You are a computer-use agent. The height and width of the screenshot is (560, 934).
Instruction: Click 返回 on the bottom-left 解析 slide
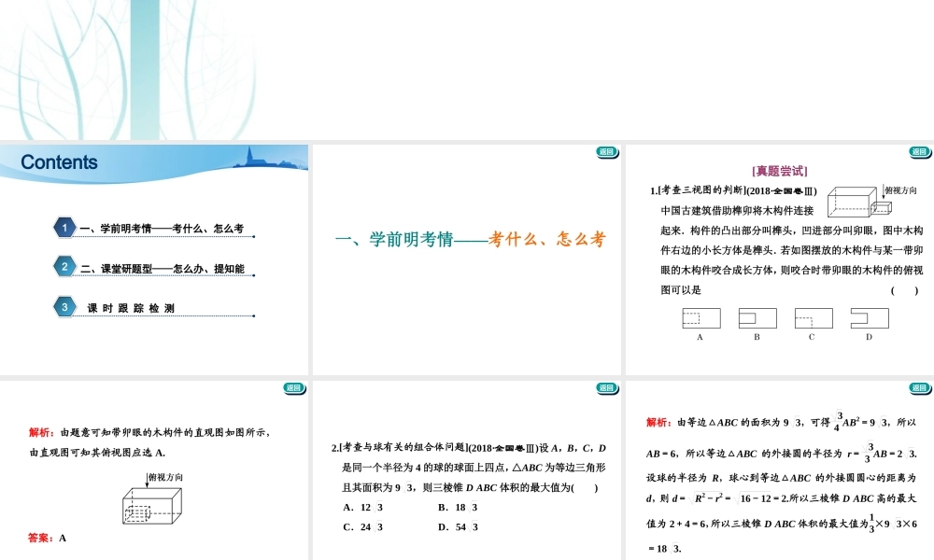pyautogui.click(x=294, y=385)
